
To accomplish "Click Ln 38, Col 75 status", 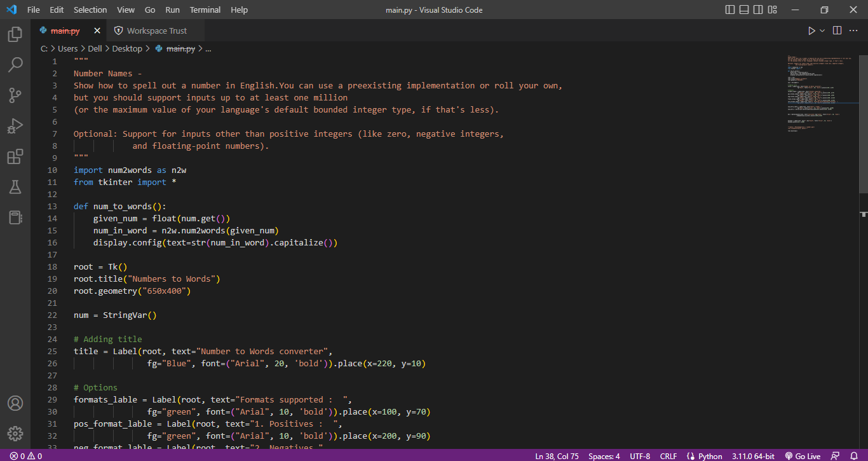I will pos(557,456).
